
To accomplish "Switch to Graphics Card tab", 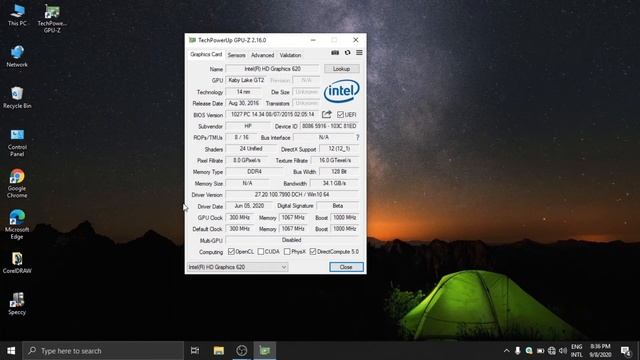I will pyautogui.click(x=206, y=54).
